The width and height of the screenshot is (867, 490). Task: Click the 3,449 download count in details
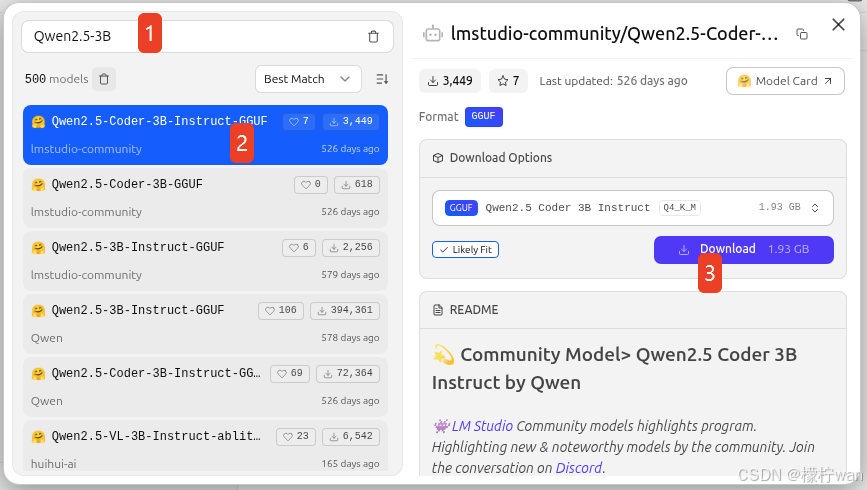pos(450,81)
